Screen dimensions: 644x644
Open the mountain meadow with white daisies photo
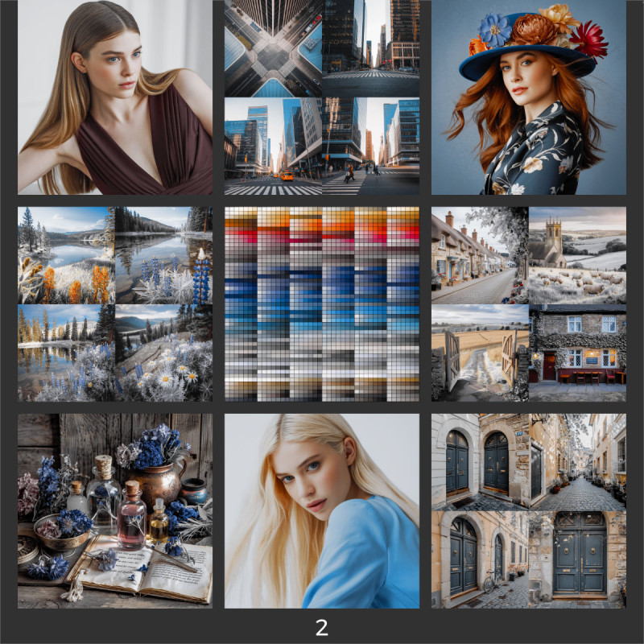click(x=164, y=353)
